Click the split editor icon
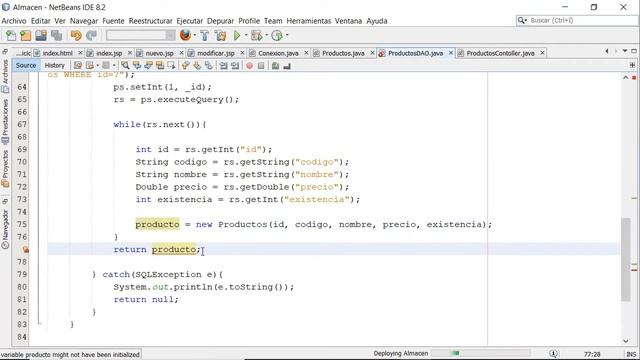Viewport: 640px width, 360px height. point(632,65)
